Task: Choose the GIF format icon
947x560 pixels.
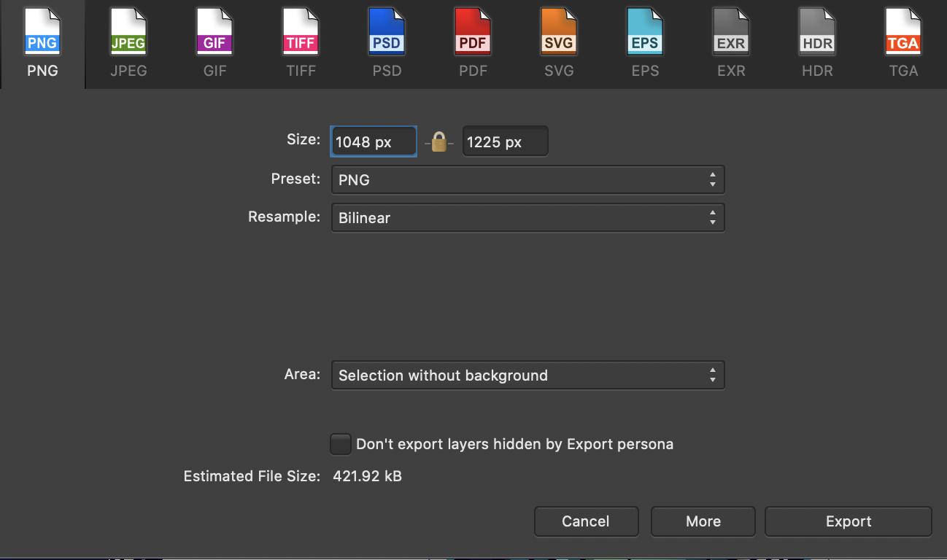Action: (x=214, y=34)
